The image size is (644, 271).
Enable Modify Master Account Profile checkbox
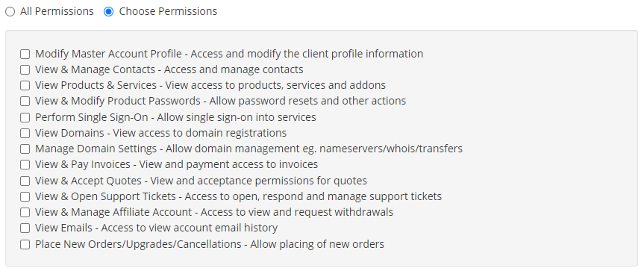(25, 54)
